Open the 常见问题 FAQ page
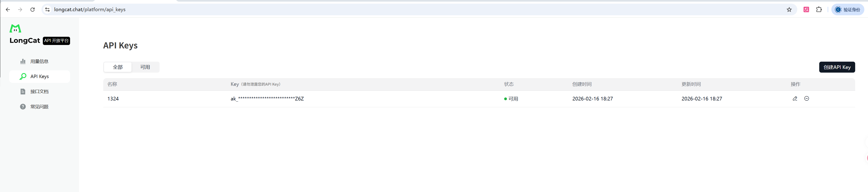Screen dimensions: 868x192 click(x=39, y=107)
